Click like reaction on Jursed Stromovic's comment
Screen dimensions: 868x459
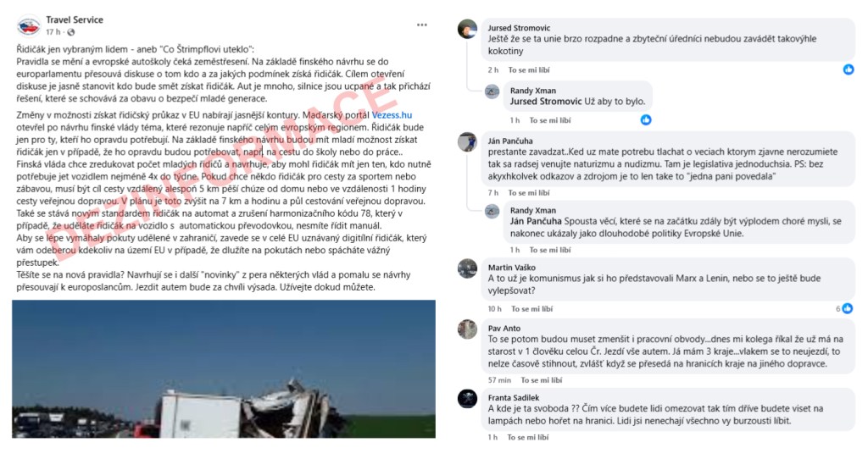click(849, 69)
